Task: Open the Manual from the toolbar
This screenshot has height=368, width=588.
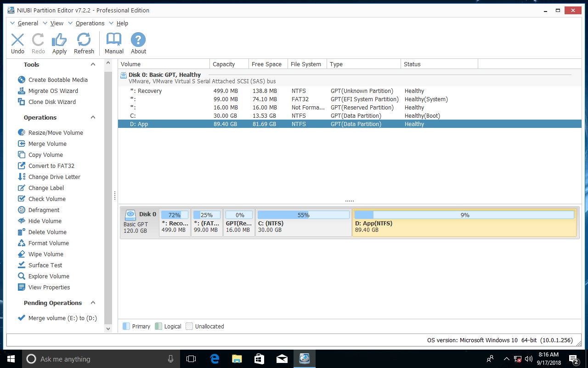Action: pyautogui.click(x=113, y=42)
